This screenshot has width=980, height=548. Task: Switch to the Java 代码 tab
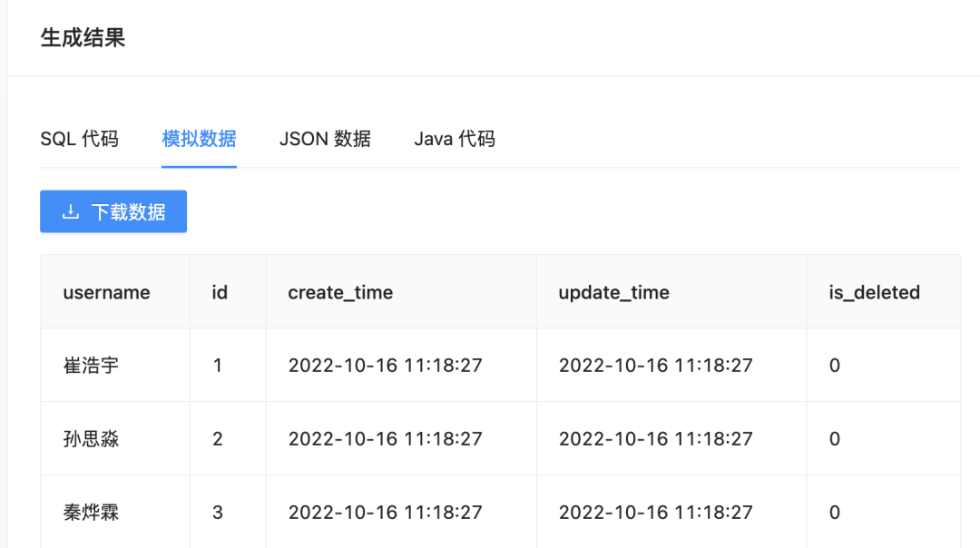click(x=455, y=139)
